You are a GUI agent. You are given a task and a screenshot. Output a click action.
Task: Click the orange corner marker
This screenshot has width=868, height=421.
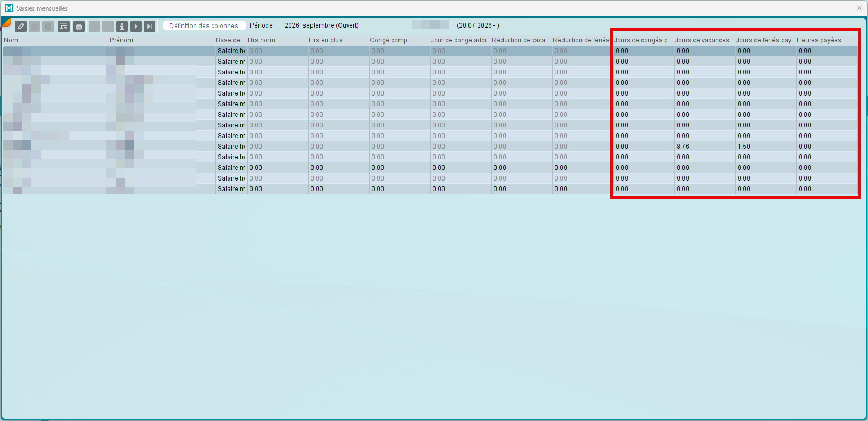[5, 21]
